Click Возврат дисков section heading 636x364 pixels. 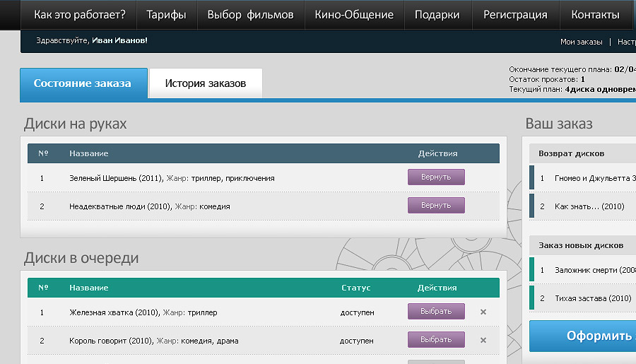click(571, 153)
